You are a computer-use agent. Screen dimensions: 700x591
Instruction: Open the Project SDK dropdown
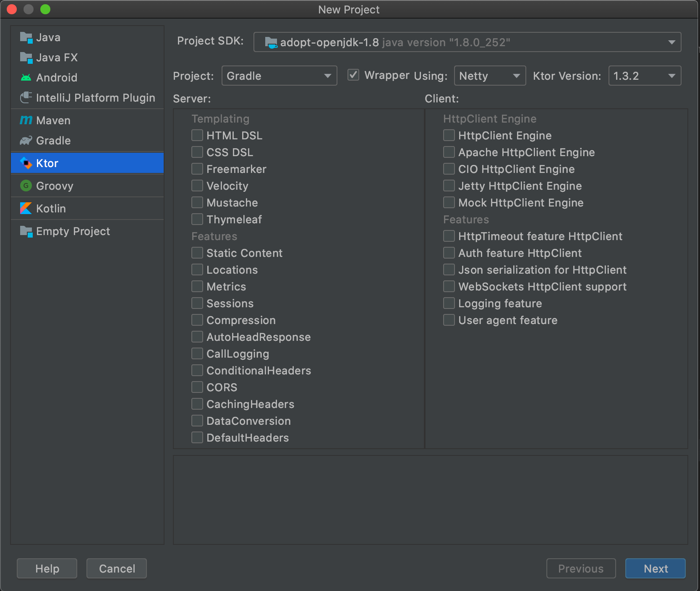pyautogui.click(x=467, y=42)
